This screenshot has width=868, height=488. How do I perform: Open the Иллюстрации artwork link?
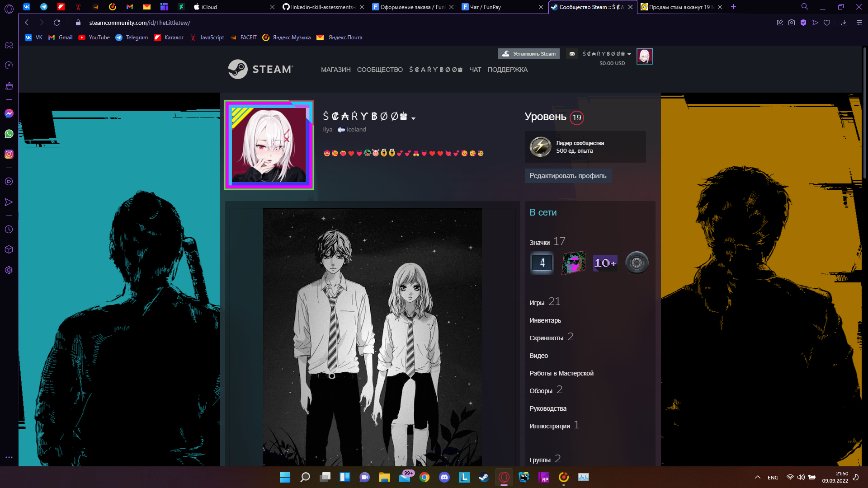tap(549, 426)
